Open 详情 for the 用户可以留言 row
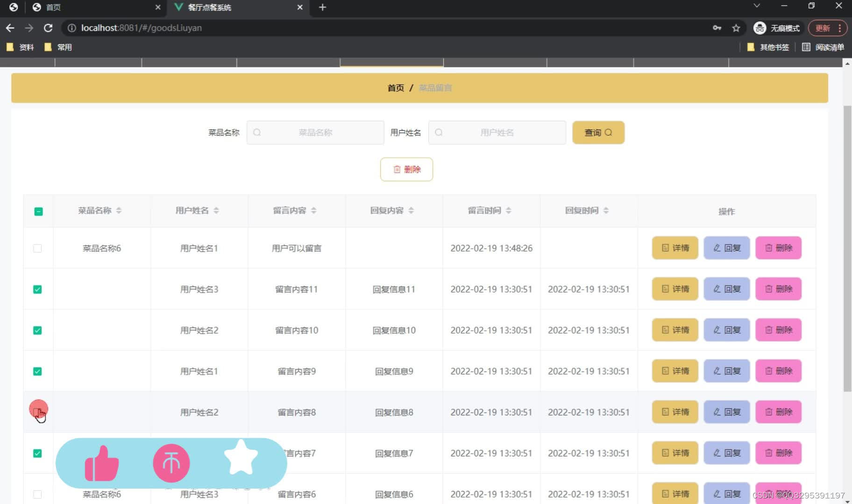The width and height of the screenshot is (852, 504). (x=675, y=248)
